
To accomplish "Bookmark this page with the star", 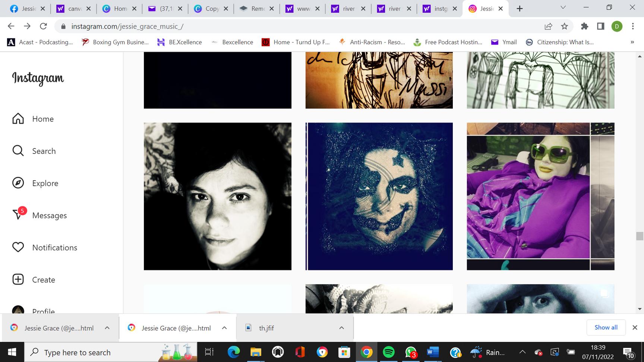I will point(564,26).
